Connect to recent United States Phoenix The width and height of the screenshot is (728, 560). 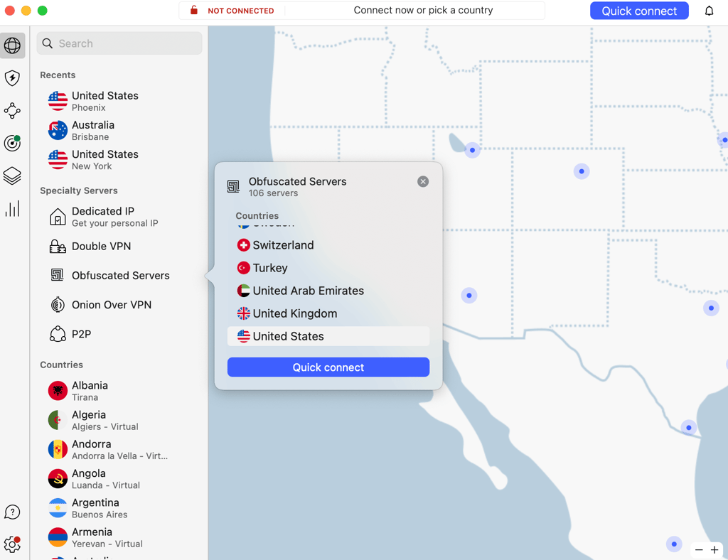point(121,101)
